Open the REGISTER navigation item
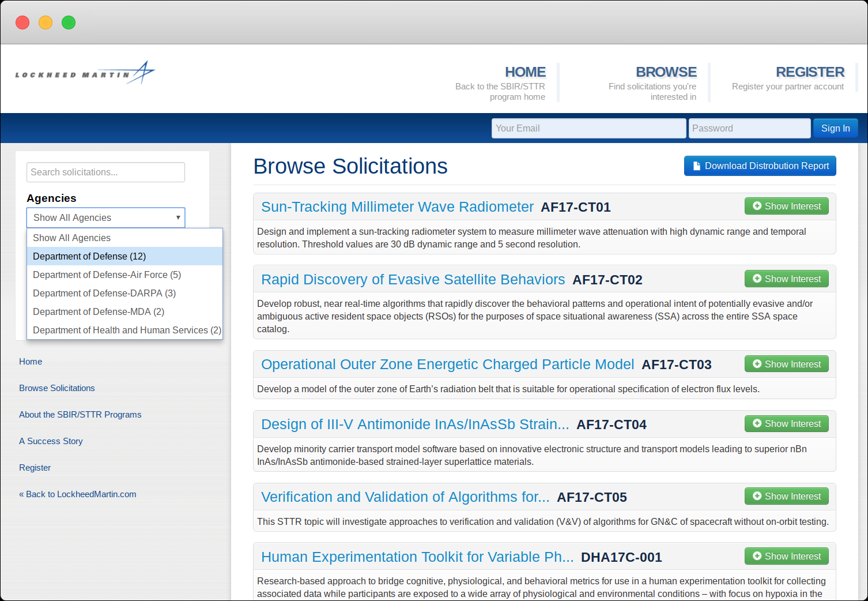The image size is (868, 601). click(x=810, y=72)
